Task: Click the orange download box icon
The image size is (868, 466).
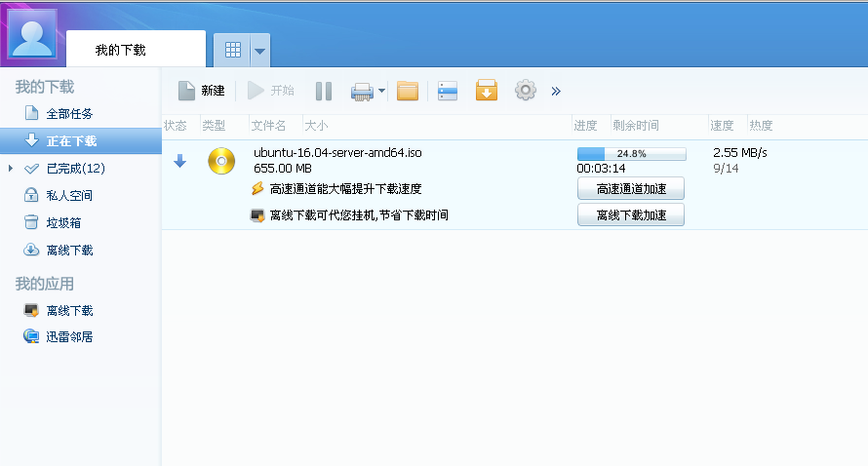Action: coord(486,91)
